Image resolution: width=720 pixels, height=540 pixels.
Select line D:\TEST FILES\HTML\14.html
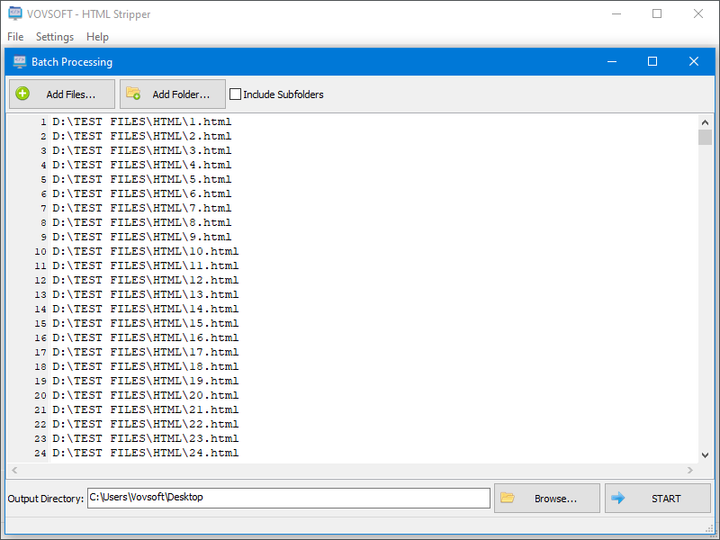(x=146, y=309)
